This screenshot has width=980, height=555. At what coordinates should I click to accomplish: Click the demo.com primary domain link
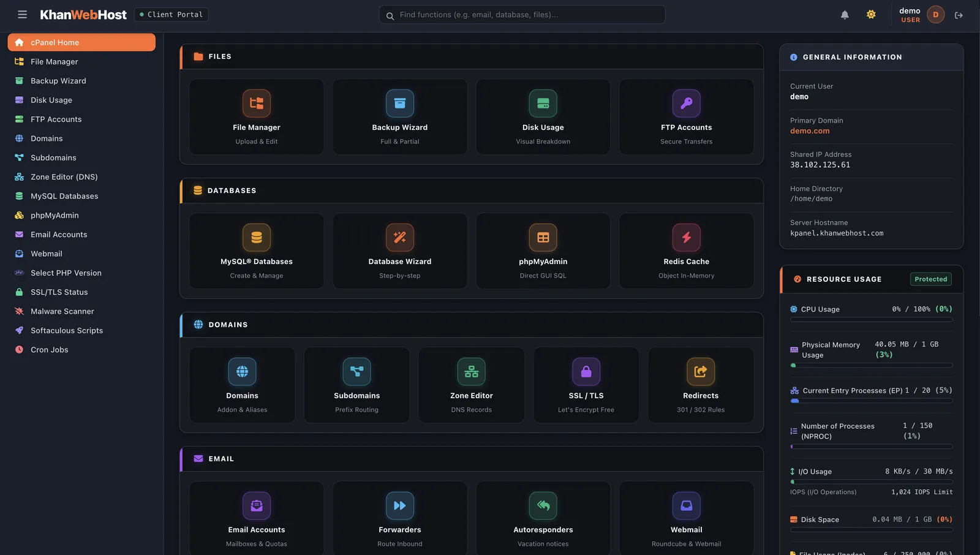coord(810,131)
